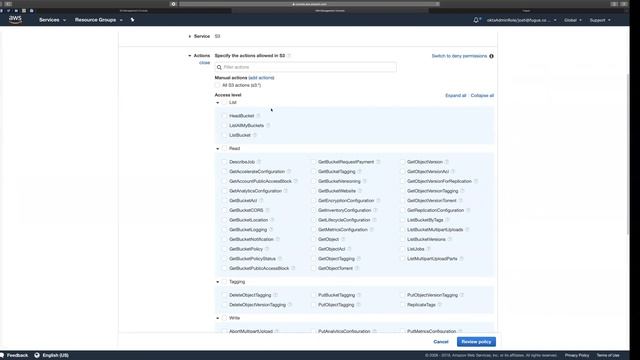Screen dimensions: 640x360
Task: Select English (US) language in footer
Action: click(x=56, y=355)
